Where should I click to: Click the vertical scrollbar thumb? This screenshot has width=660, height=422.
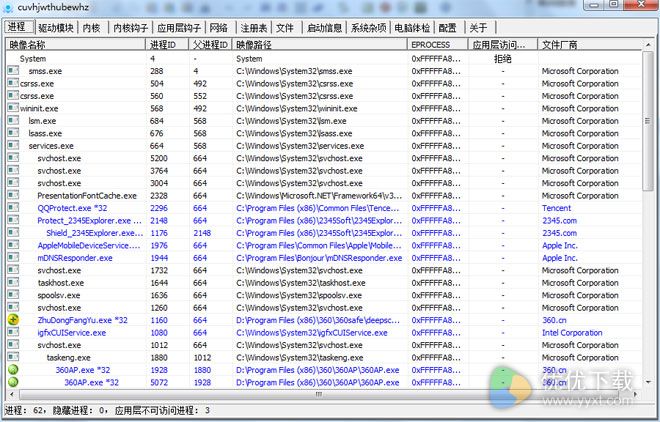647,121
